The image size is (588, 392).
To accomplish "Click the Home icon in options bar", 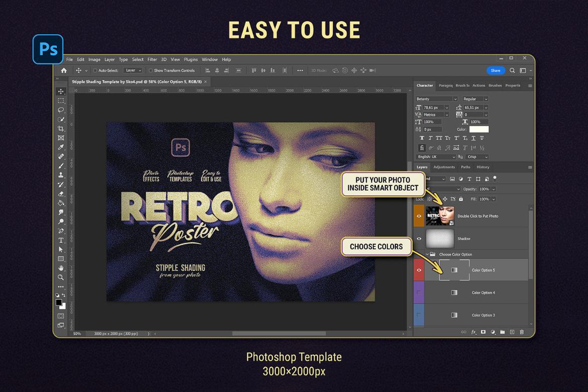I will 64,70.
